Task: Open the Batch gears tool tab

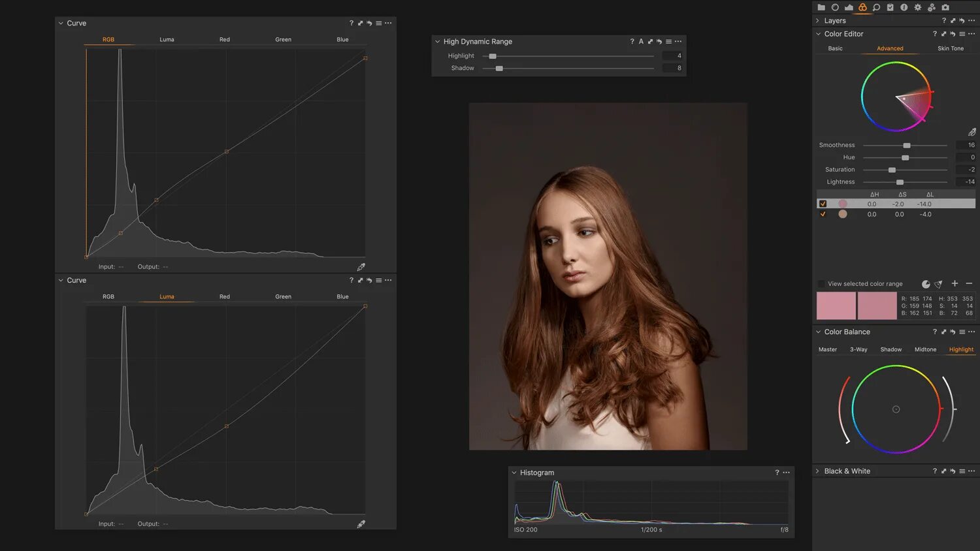Action: 932,7
